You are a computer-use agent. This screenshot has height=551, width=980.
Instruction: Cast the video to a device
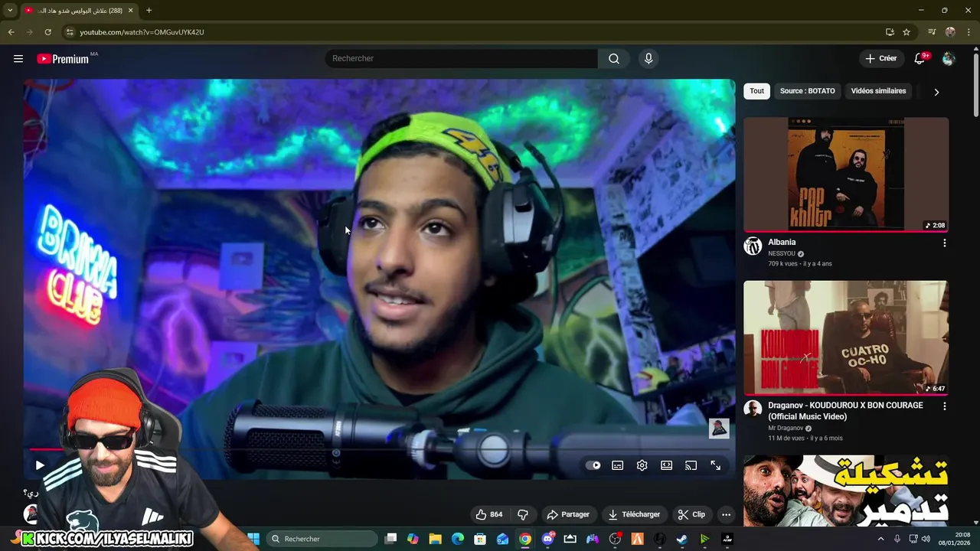(691, 465)
